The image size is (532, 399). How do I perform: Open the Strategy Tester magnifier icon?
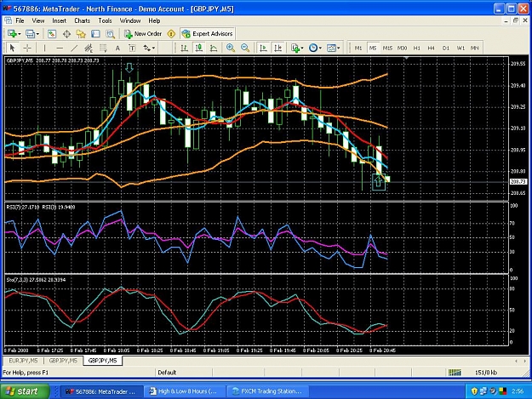pos(110,34)
